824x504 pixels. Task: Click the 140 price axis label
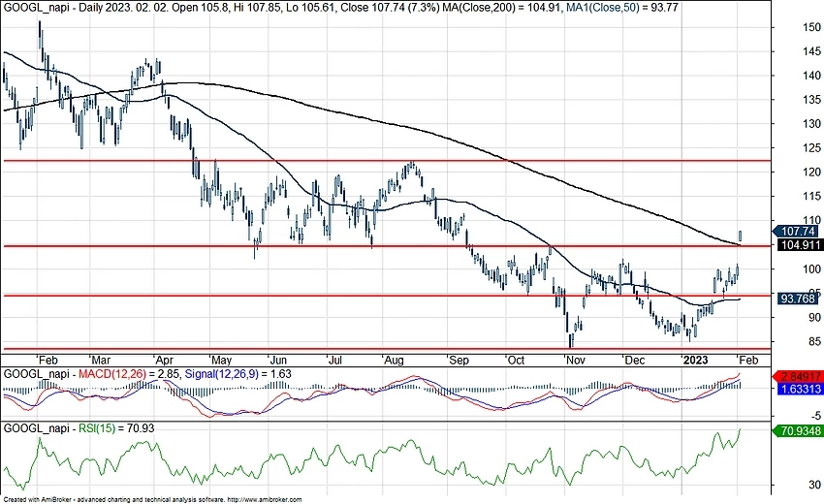812,76
